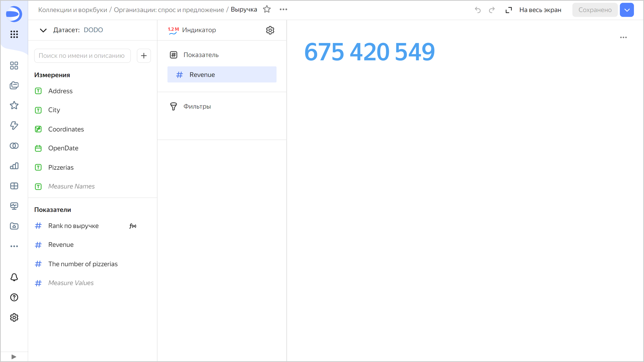The height and width of the screenshot is (362, 644).
Task: Open help question mark icon
Action: (x=14, y=297)
